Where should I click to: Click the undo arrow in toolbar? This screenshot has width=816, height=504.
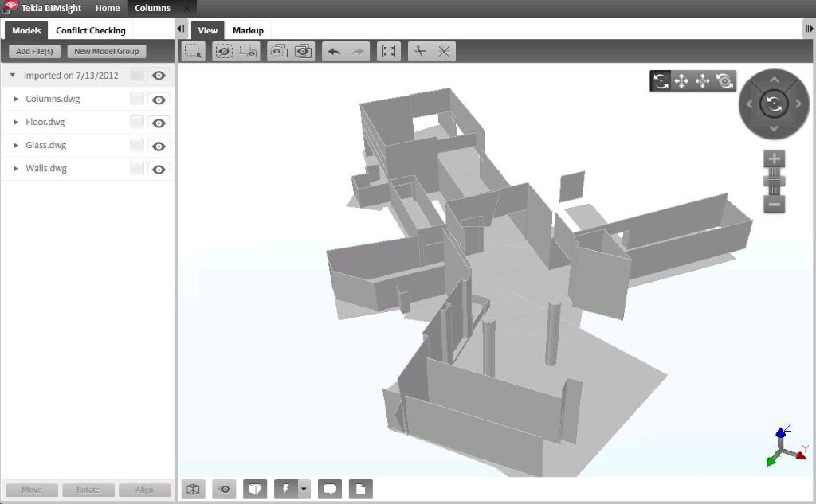334,51
